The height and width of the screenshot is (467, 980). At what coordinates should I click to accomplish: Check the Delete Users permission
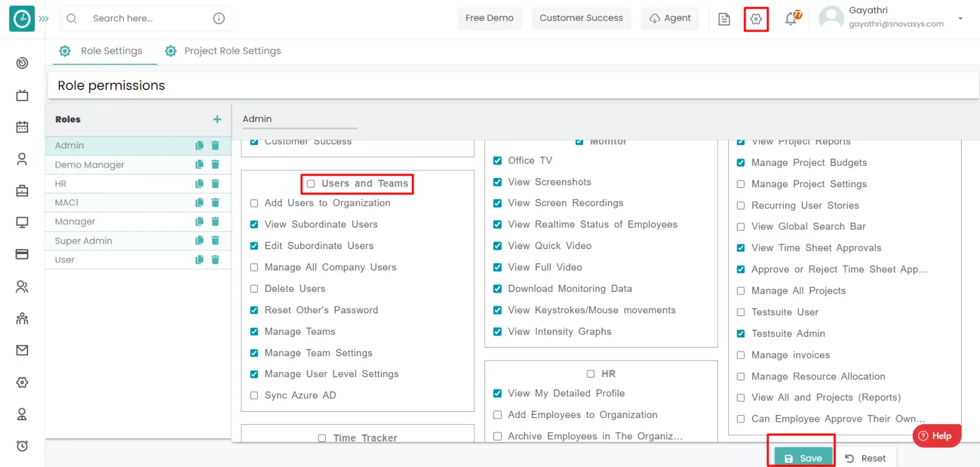click(x=254, y=289)
